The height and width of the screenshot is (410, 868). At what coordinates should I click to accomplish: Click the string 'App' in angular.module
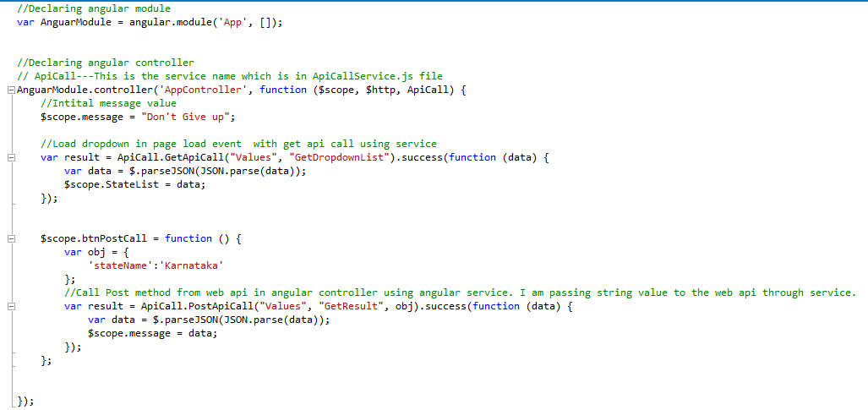tap(232, 23)
